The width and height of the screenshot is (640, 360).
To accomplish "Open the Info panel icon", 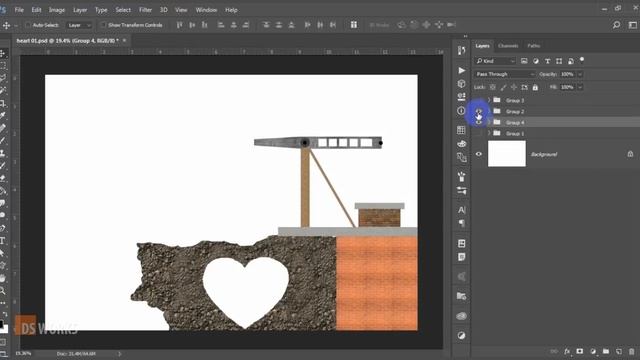I will tap(461, 111).
